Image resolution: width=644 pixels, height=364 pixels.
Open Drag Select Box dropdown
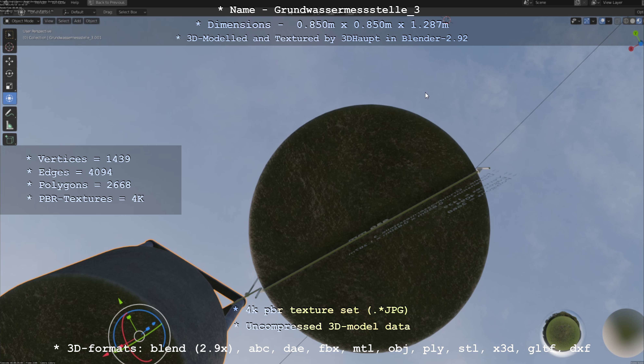click(132, 12)
